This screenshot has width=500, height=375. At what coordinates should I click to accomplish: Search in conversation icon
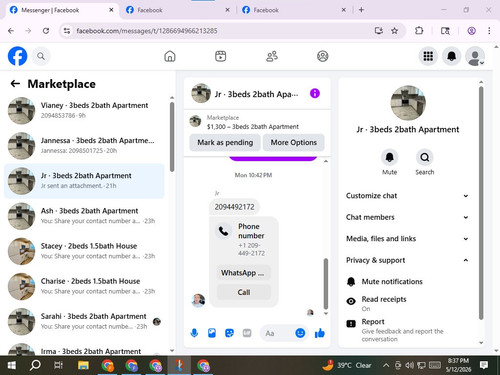[425, 157]
